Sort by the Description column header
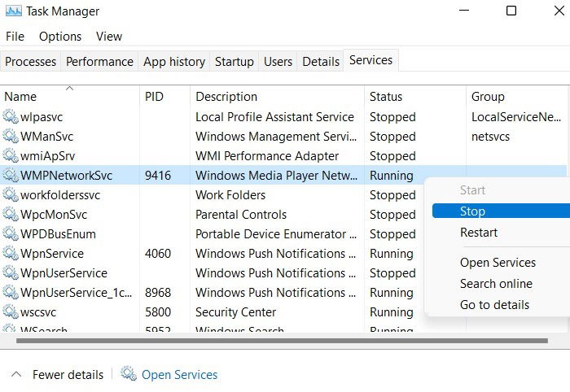Image resolution: width=570 pixels, height=392 pixels. tap(278, 97)
